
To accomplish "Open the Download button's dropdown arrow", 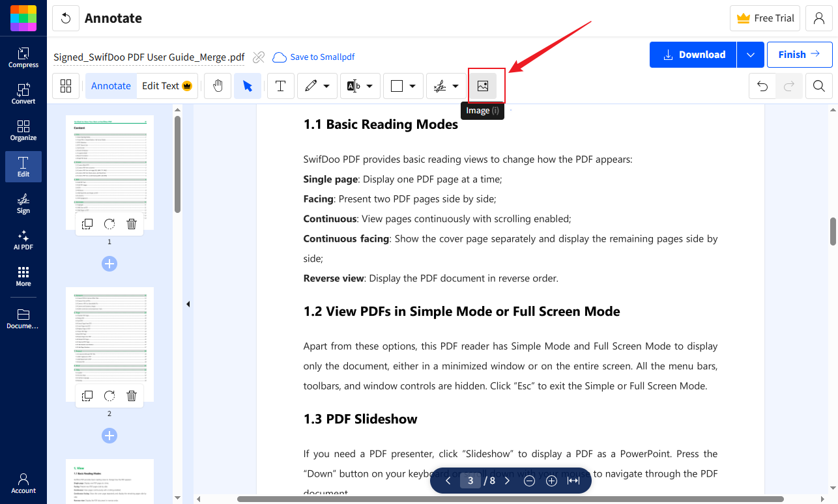I will (x=750, y=55).
